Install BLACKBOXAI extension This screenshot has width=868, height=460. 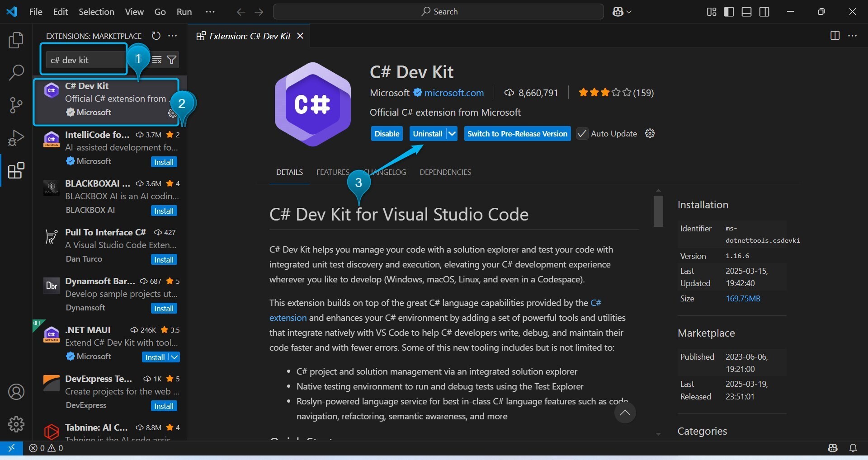[164, 211]
